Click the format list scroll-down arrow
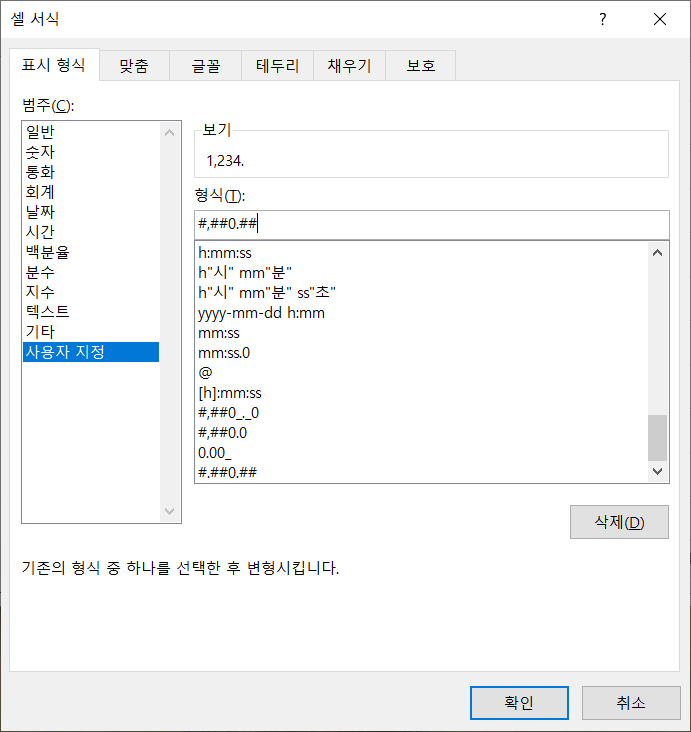Viewport: 691px width, 732px height. [x=657, y=472]
